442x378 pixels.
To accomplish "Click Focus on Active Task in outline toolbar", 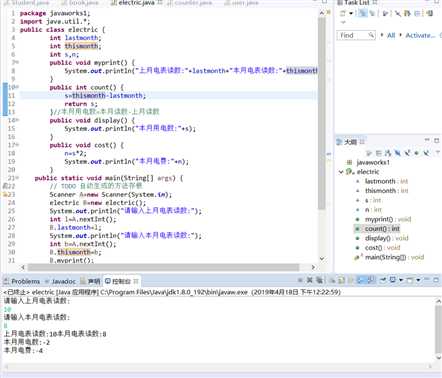I will (369, 153).
